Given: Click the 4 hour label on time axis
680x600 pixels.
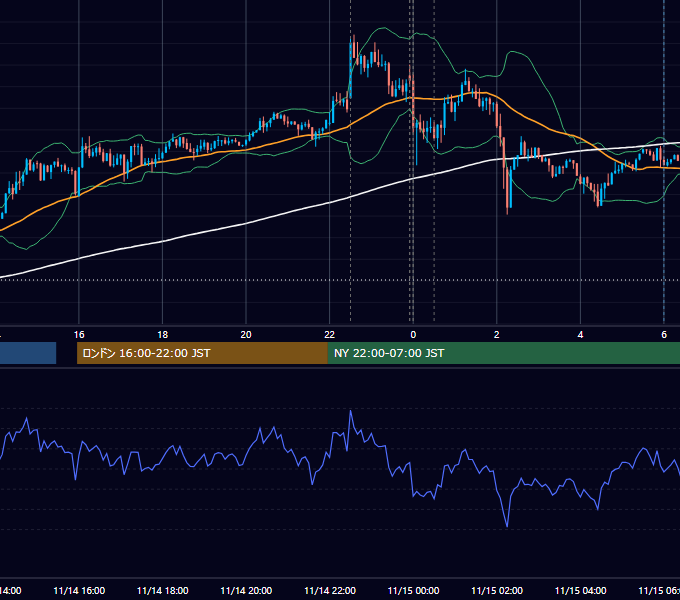Looking at the screenshot, I should [580, 335].
